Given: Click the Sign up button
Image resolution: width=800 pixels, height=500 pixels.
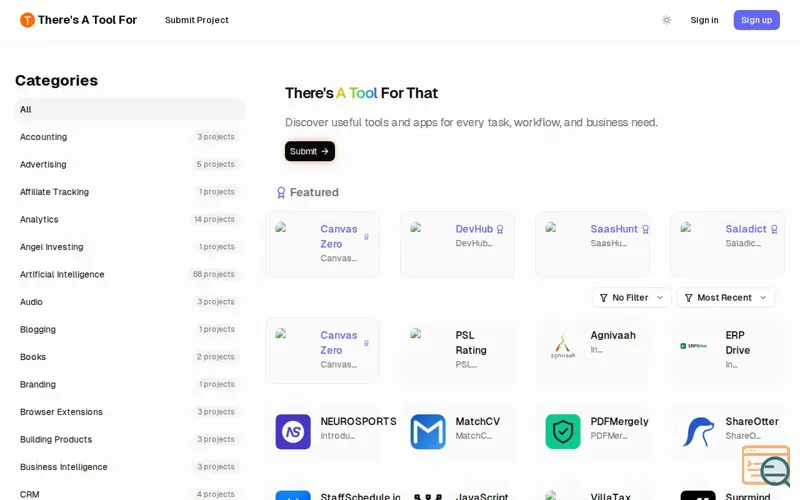Looking at the screenshot, I should pyautogui.click(x=756, y=20).
